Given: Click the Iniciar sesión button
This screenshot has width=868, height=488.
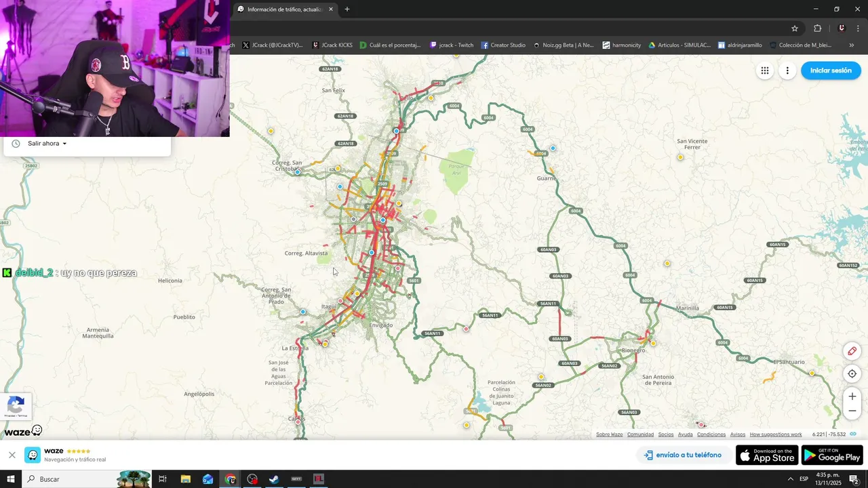Looking at the screenshot, I should (x=831, y=70).
